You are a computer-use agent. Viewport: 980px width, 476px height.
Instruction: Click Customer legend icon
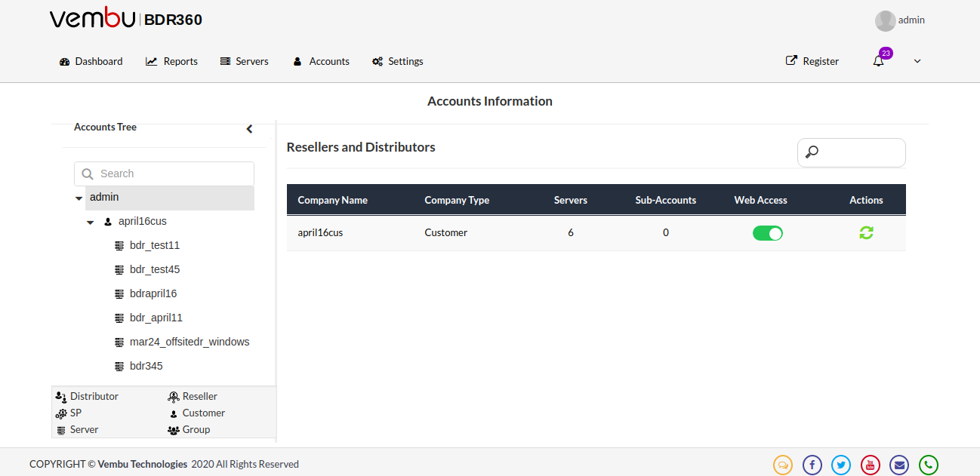click(173, 413)
